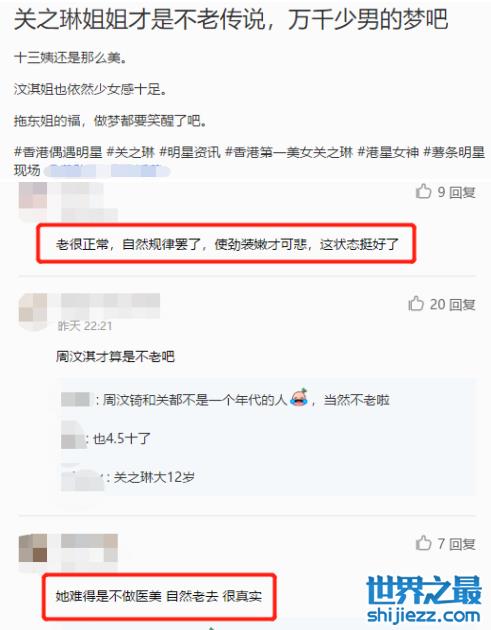This screenshot has height=630, width=491.
Task: Open hashtag #港星女神
Action: pyautogui.click(x=388, y=152)
